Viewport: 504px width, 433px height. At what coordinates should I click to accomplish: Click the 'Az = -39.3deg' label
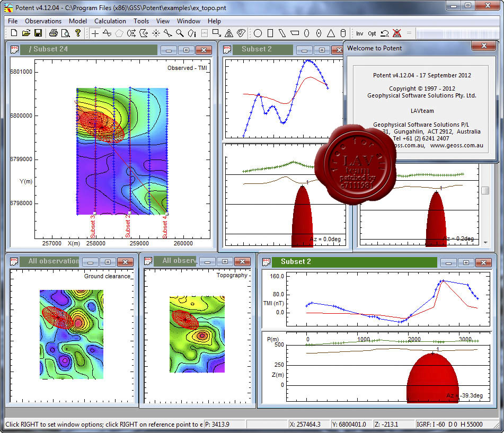pos(464,395)
